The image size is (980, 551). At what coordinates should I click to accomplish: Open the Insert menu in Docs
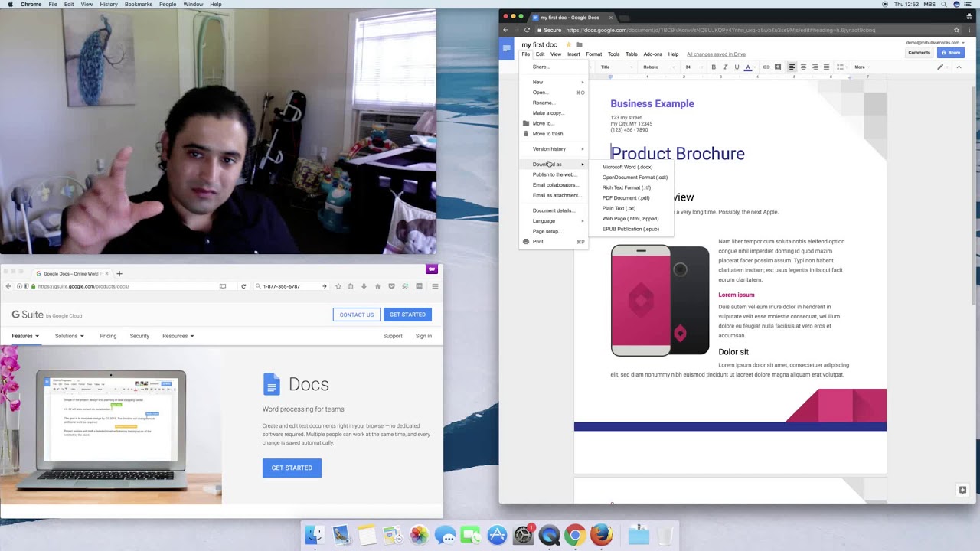573,54
